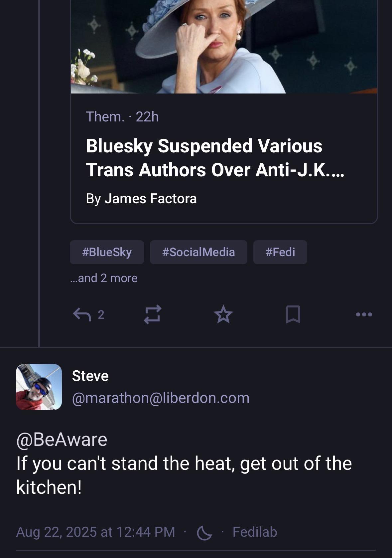The image size is (392, 558).
Task: Tap the crescent moon visibility icon
Action: (x=204, y=532)
